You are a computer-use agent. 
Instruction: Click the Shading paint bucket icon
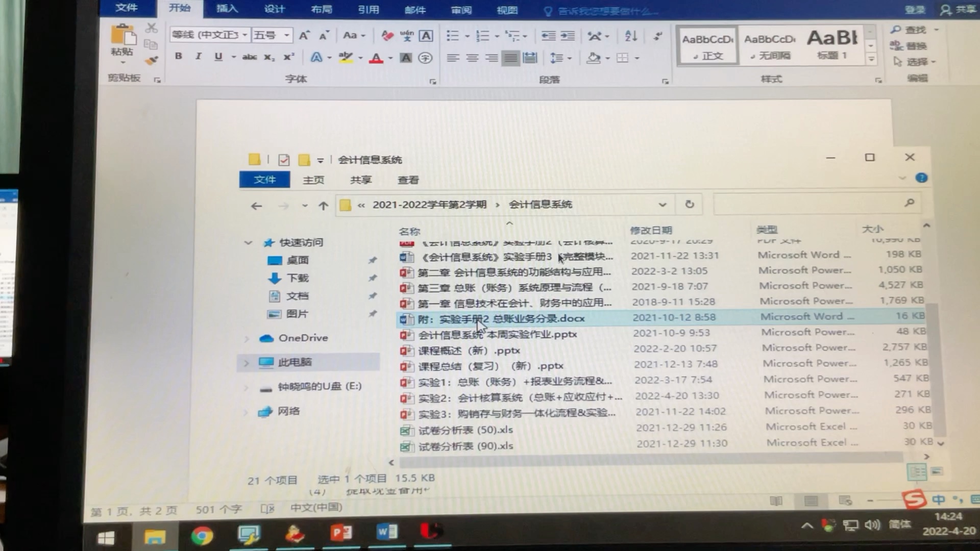[593, 58]
